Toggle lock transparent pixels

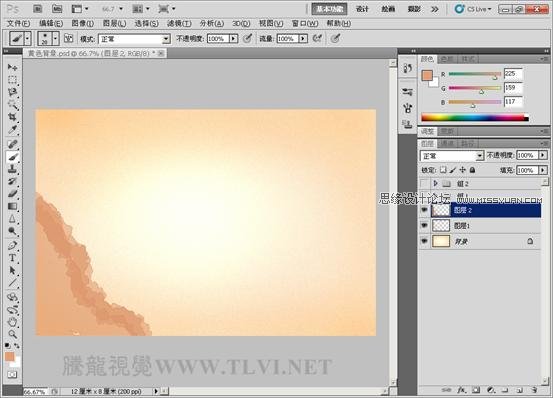[443, 170]
